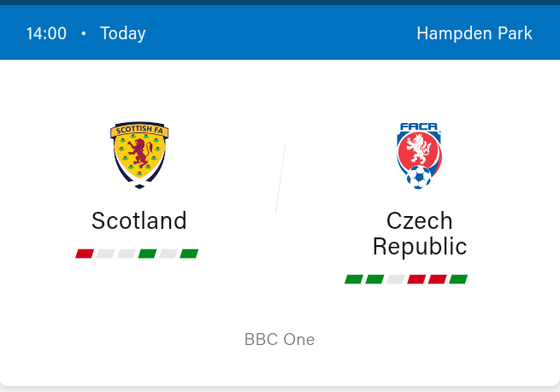Image resolution: width=560 pixels, height=392 pixels.
Task: Open the Czech Republic team name
Action: pyautogui.click(x=420, y=234)
